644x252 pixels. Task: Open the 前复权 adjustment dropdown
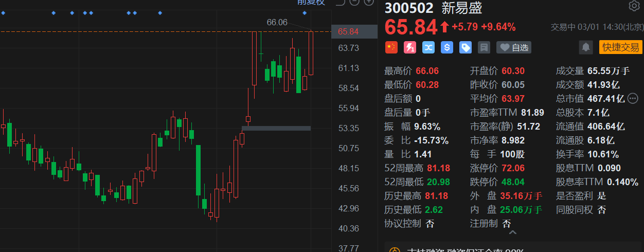coord(311,2)
